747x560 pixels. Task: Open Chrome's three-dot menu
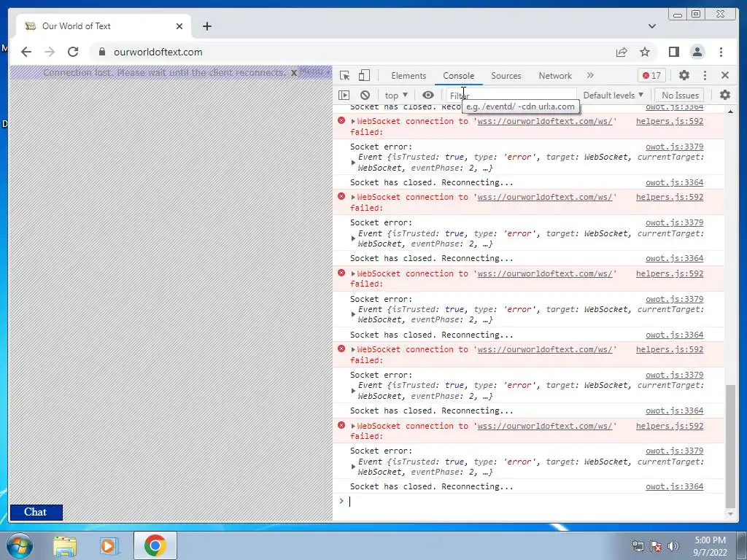721,52
